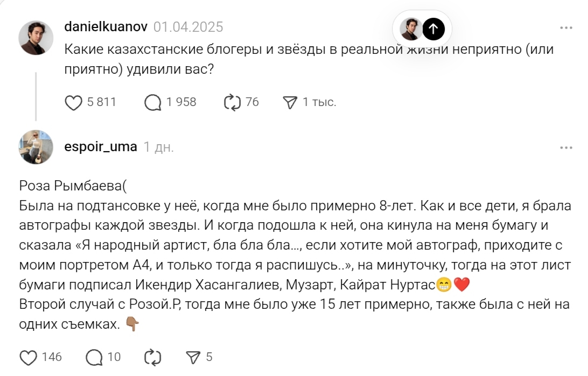This screenshot has height=376, width=588.
Task: Open more options for the espoir_uma reply
Action: coord(566,147)
